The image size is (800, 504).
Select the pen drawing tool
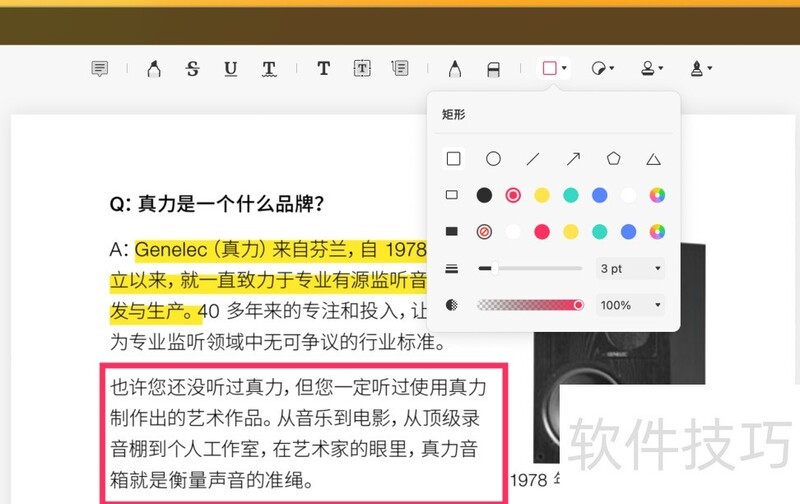(x=455, y=68)
